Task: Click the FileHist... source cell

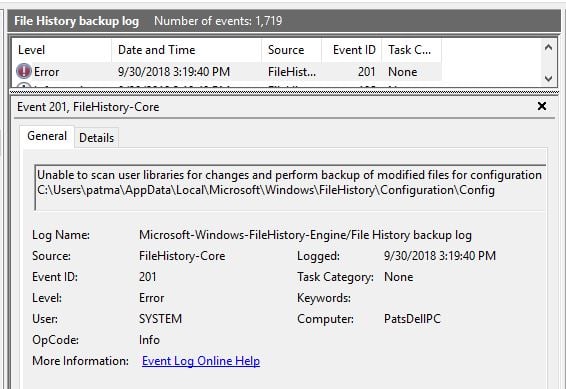Action: pyautogui.click(x=292, y=72)
